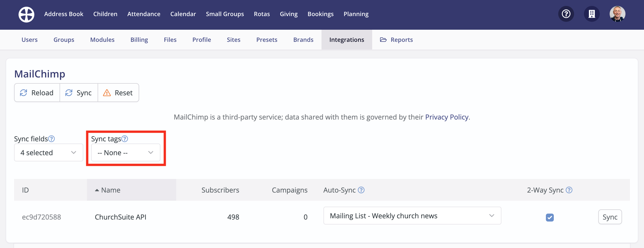This screenshot has height=248, width=644.
Task: Switch to Profile tab
Action: coord(201,40)
